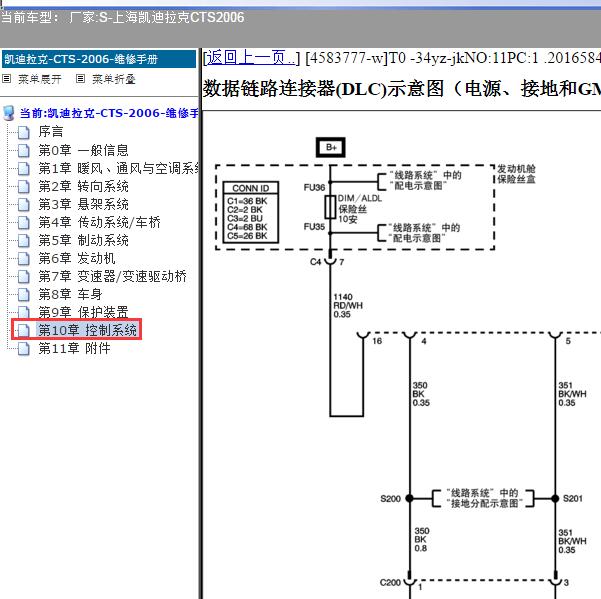Click the S201 splice label
The width and height of the screenshot is (601, 599).
[x=573, y=498]
